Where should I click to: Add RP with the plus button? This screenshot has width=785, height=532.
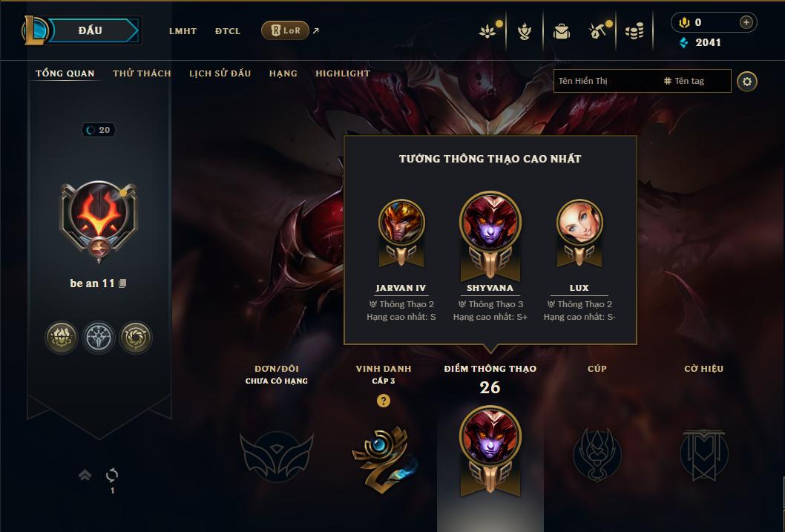tap(746, 22)
